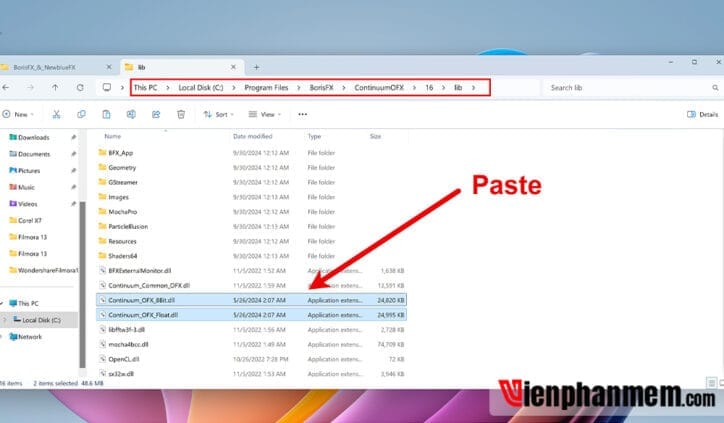Screen dimensions: 724x423
Task: Click the navigation pane scrollbar
Action: (x=83, y=284)
